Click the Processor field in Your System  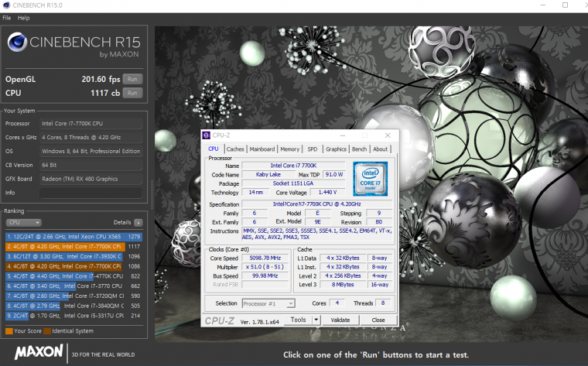coord(91,123)
